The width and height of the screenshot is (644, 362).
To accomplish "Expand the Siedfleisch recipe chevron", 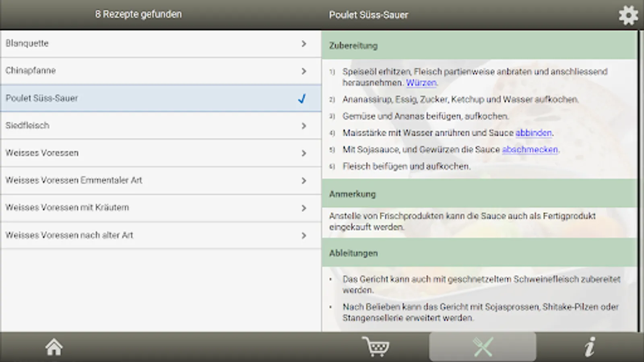I will (304, 126).
